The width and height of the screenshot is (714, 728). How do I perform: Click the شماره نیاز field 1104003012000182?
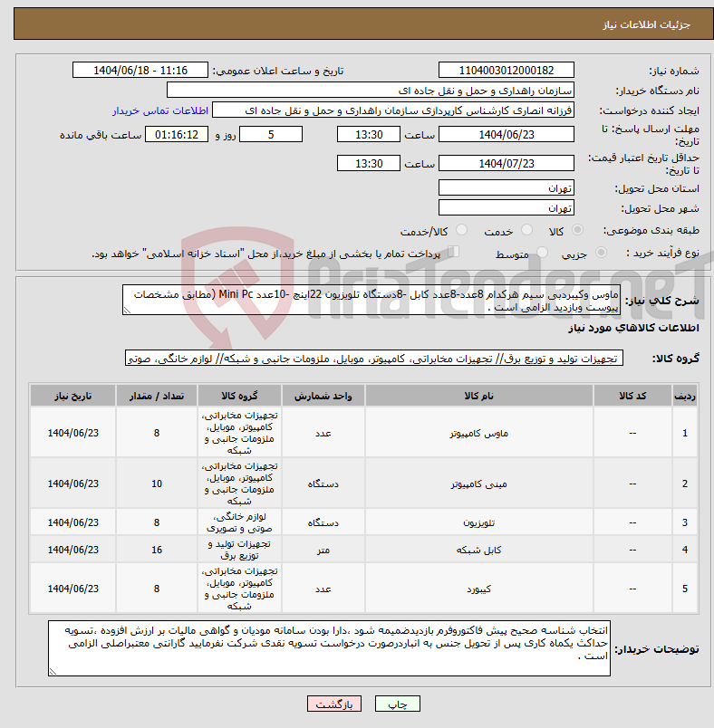point(506,70)
